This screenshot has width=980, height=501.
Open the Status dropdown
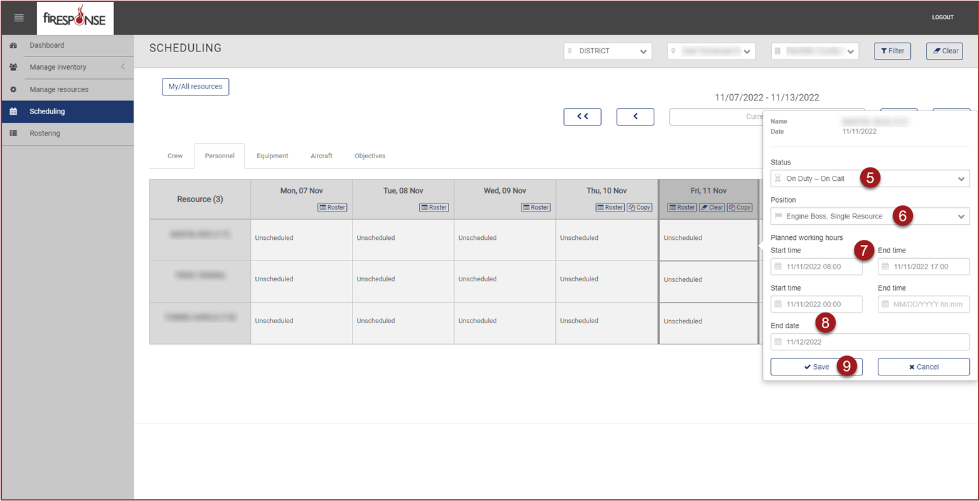[x=870, y=179]
